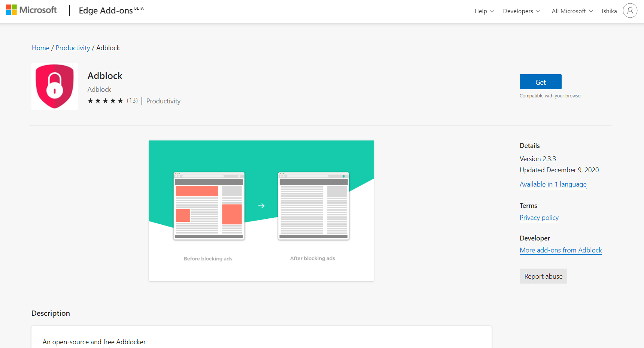
Task: Click the Ishika account name
Action: [609, 11]
